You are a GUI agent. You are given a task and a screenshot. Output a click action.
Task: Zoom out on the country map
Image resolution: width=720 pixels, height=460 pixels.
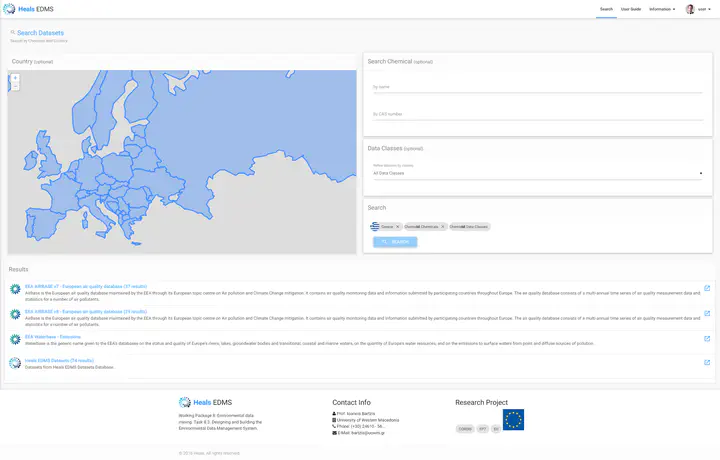[x=15, y=86]
